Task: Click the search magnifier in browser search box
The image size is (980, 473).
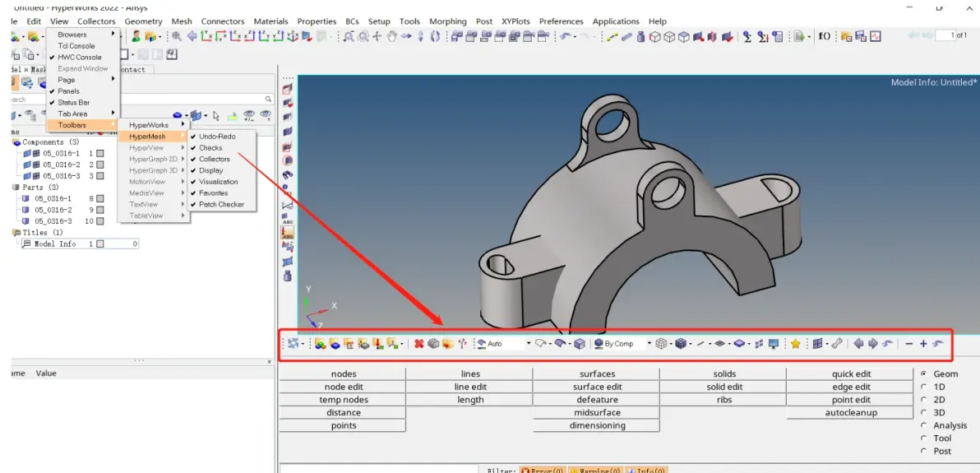Action: pos(268,99)
